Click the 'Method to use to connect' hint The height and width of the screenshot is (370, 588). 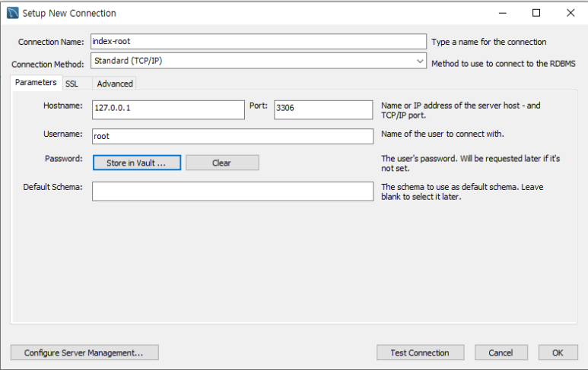coord(504,64)
